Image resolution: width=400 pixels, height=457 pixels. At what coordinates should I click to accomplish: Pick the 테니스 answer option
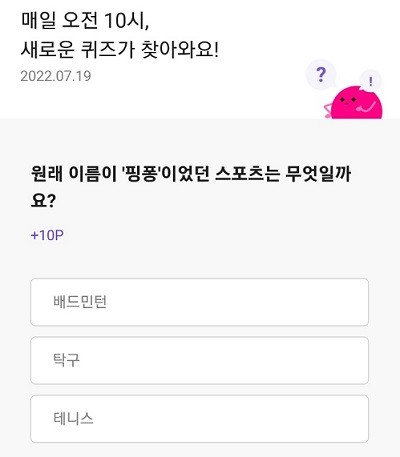199,419
